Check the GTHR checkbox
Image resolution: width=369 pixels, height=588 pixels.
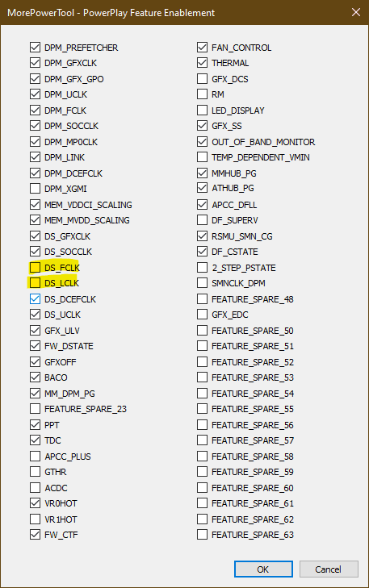pos(35,472)
